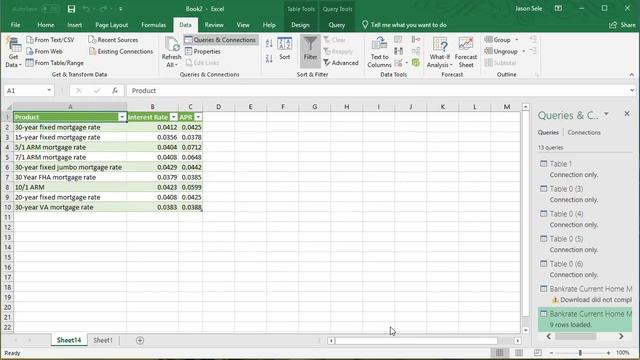Image resolution: width=640 pixels, height=360 pixels.
Task: Toggle the Queries & Connections pane
Action: pos(220,40)
